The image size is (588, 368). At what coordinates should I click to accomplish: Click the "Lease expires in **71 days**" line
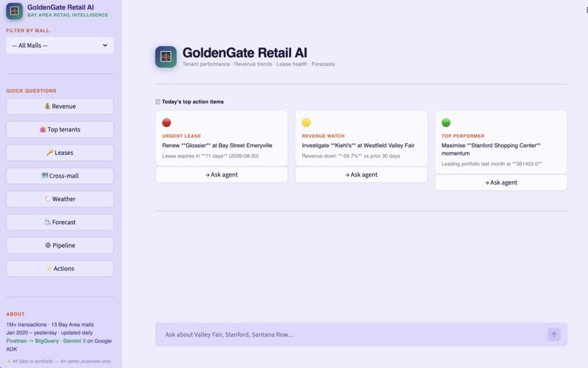coord(210,156)
